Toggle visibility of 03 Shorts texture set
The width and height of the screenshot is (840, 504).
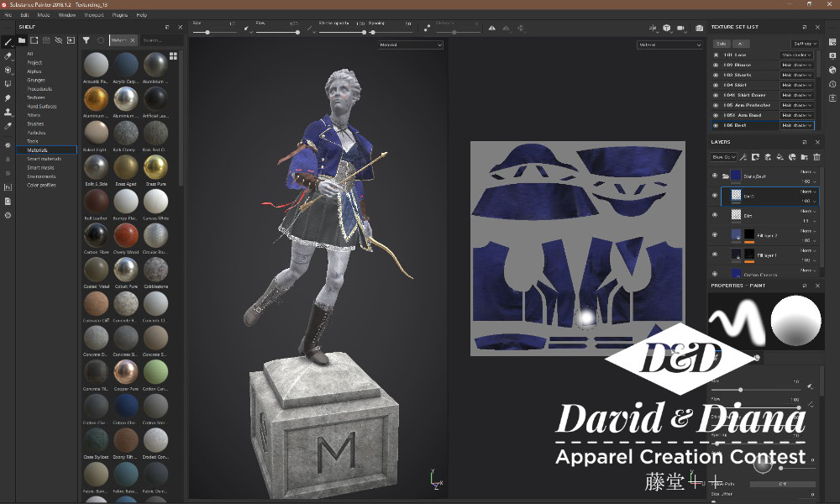pyautogui.click(x=716, y=75)
